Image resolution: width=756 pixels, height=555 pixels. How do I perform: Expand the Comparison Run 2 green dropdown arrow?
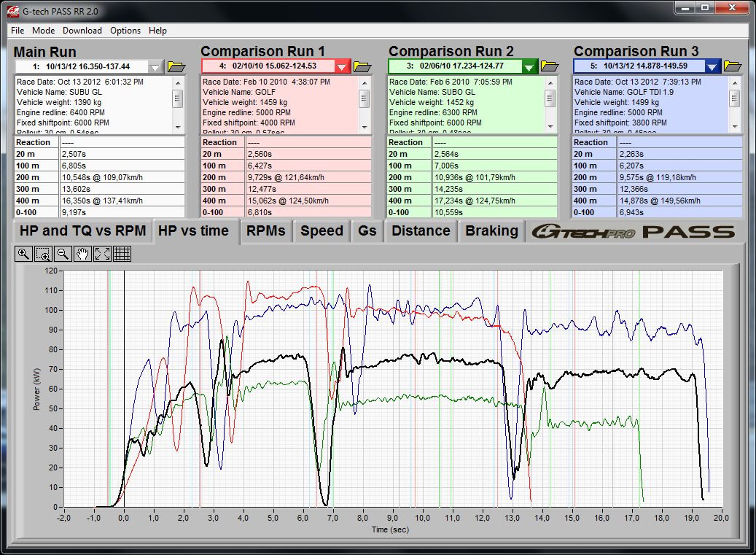pos(529,66)
